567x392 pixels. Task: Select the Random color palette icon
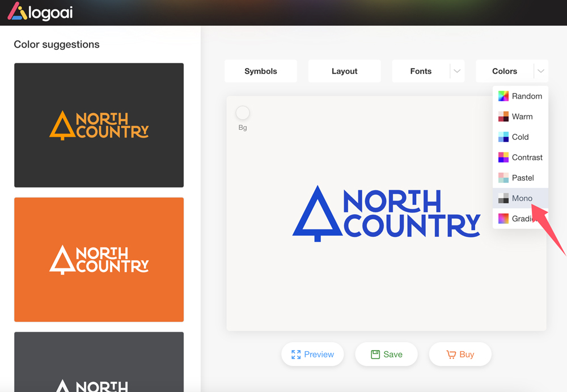pos(503,96)
